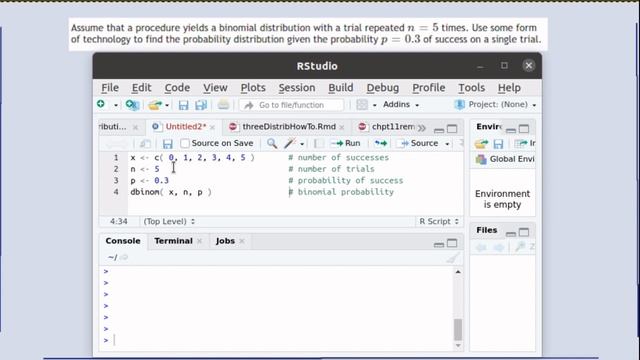Click the Environment save workspace icon
640x360 pixels.
[498, 144]
